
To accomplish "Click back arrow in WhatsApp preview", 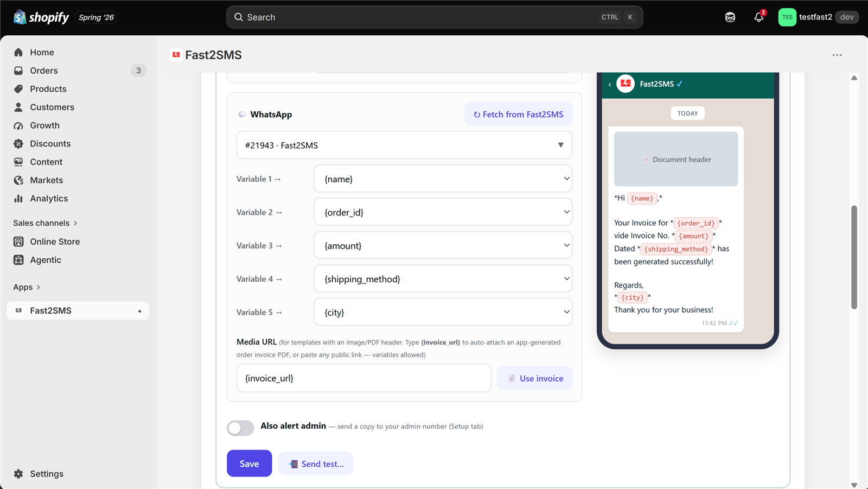I will (610, 84).
